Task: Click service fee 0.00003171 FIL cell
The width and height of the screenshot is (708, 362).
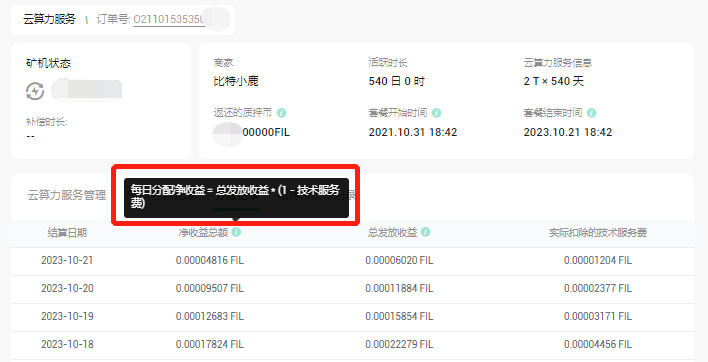Action: [x=598, y=316]
